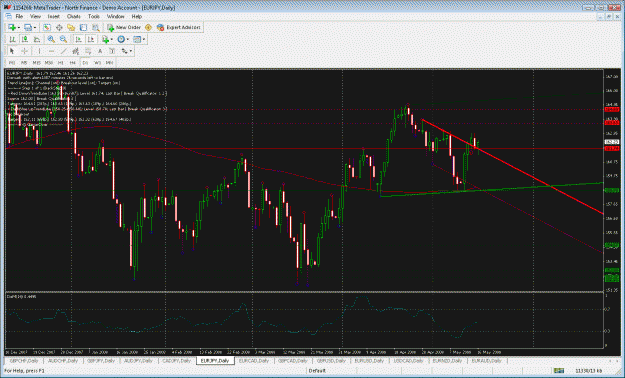
Task: Set timeframe to MN monthly
Action: pyautogui.click(x=109, y=63)
